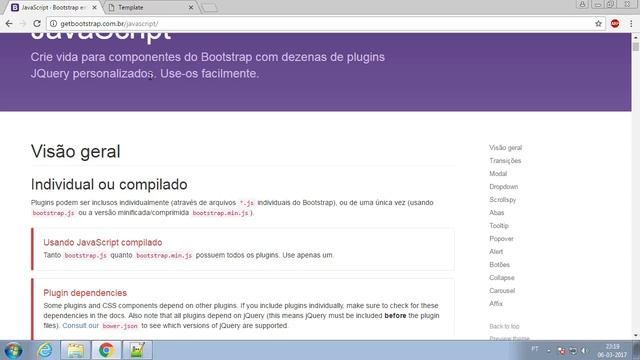Open Google Chrome taskbar icon
This screenshot has height=360, width=640.
106,350
